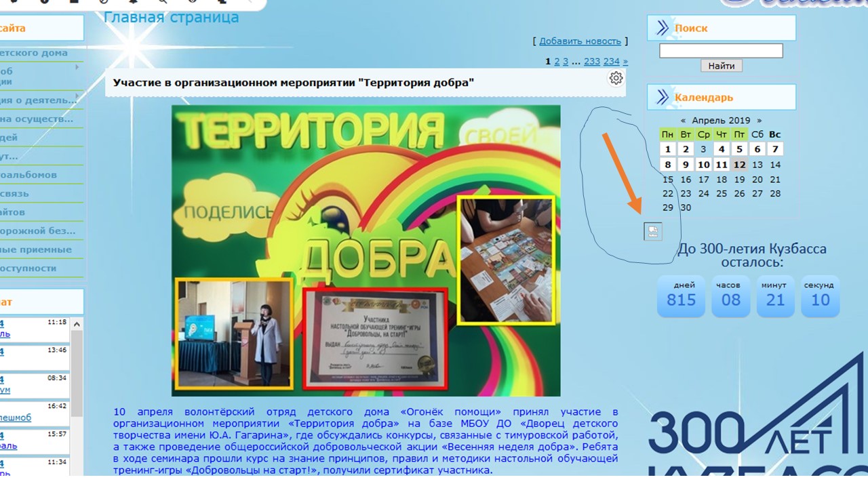
Task: Open the «етского дома» sidebar menu item
Action: tap(34, 53)
